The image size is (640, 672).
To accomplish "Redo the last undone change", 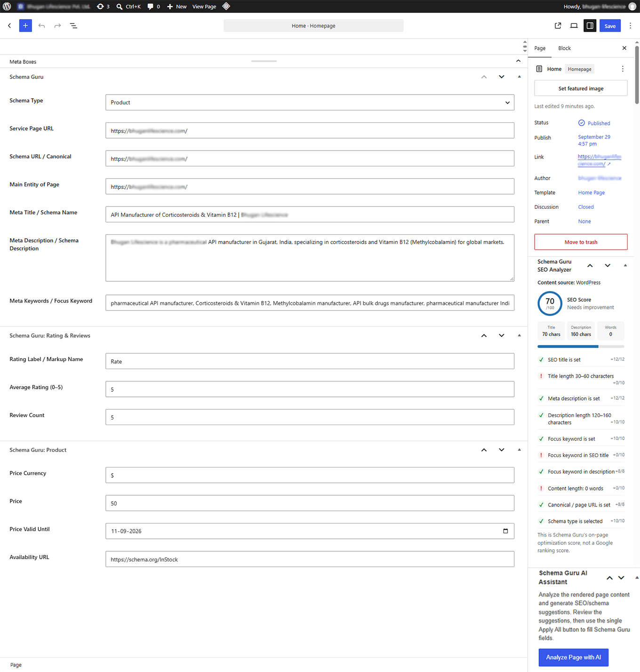I will click(57, 26).
